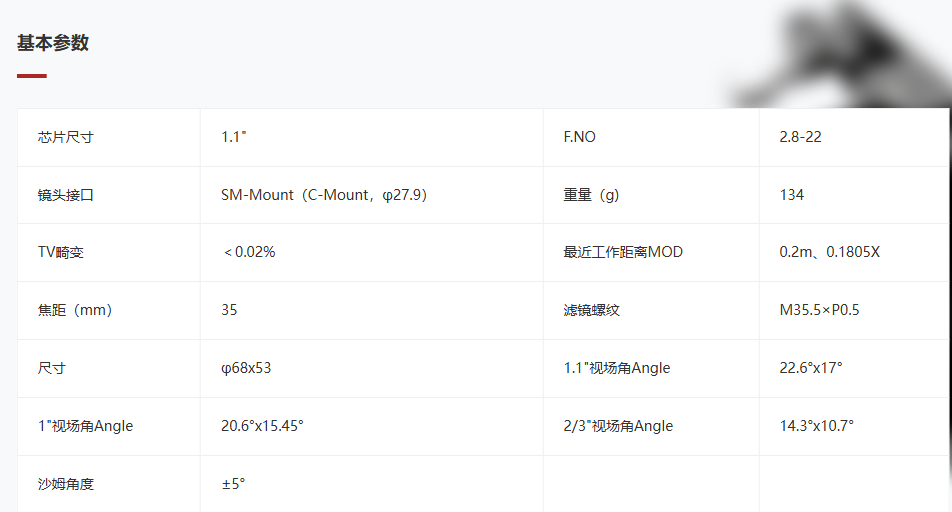Select the 基本参数 heading

pyautogui.click(x=53, y=43)
